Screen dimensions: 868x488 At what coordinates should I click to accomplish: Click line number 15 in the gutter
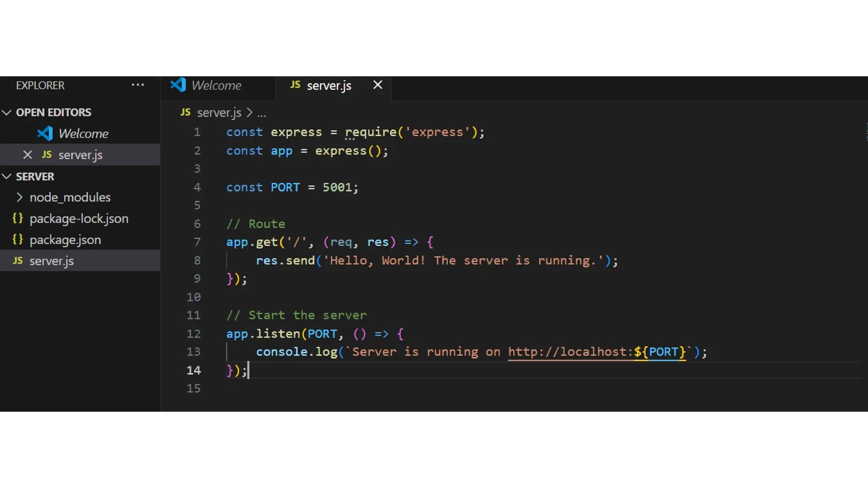pyautogui.click(x=194, y=388)
